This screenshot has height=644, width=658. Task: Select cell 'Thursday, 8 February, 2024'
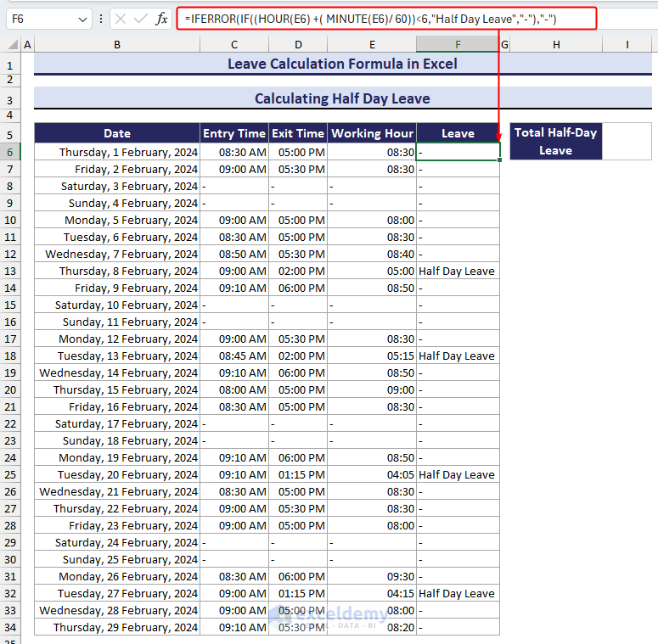coord(117,272)
